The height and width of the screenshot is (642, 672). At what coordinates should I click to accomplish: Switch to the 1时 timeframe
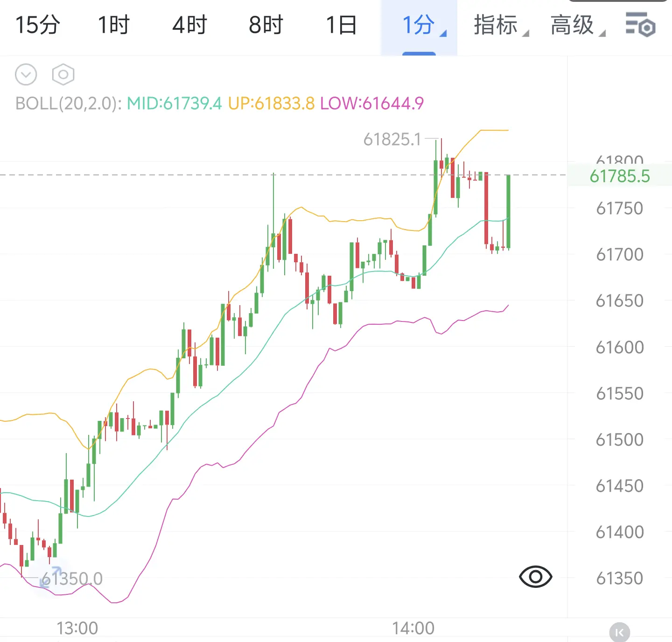click(113, 25)
